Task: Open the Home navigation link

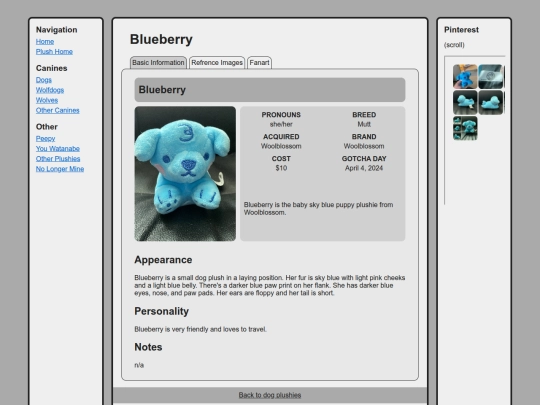Action: click(x=45, y=42)
